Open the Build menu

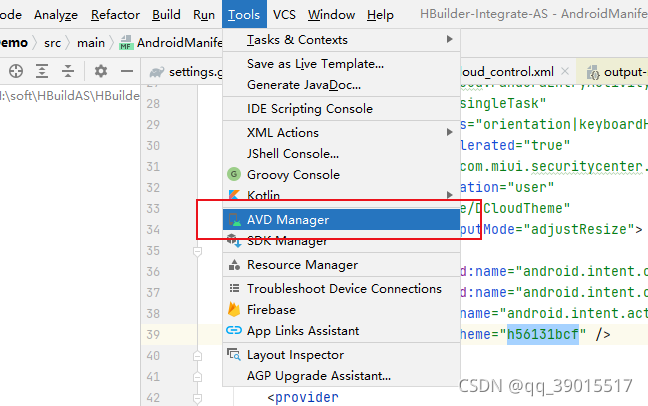166,15
